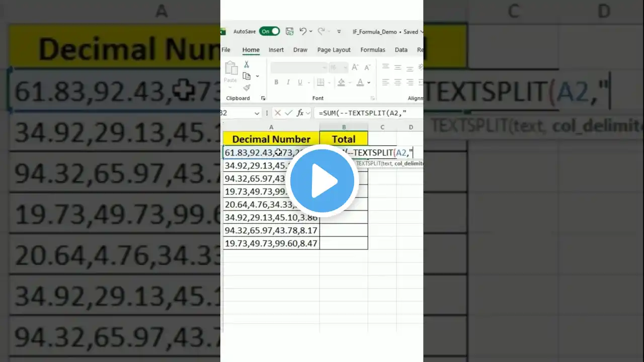
Task: Click the Borders grid icon
Action: click(x=320, y=82)
